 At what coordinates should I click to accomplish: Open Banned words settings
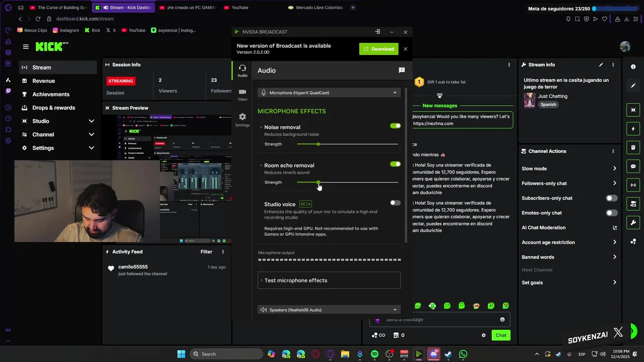569,257
